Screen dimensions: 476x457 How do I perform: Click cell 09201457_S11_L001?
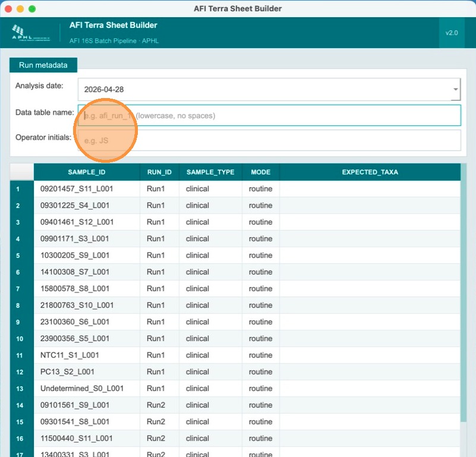pos(87,189)
